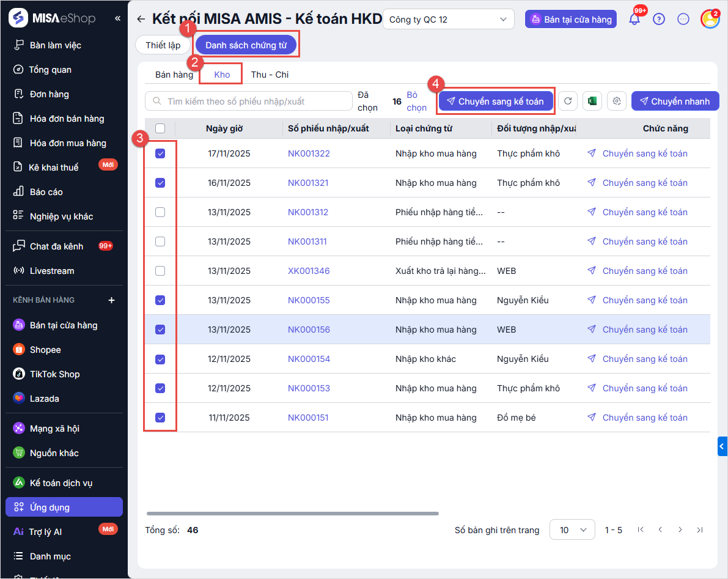The height and width of the screenshot is (579, 728).
Task: Open column settings gear icon
Action: coord(617,101)
